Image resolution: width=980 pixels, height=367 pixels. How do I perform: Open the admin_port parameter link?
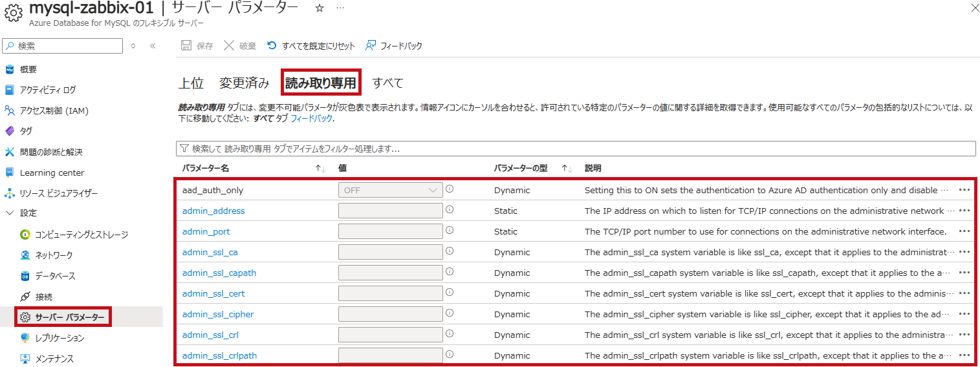(206, 231)
